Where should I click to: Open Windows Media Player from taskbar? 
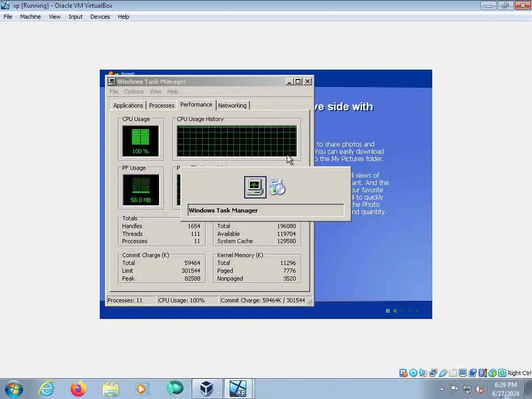click(x=141, y=389)
